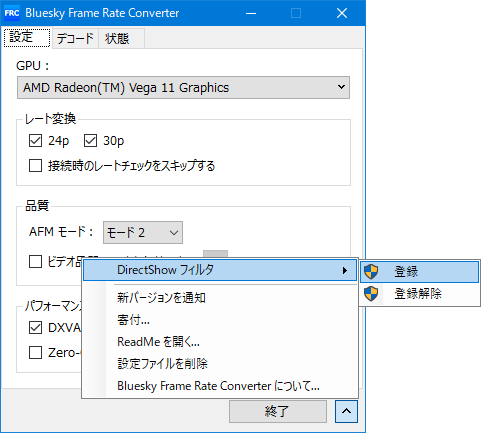The width and height of the screenshot is (481, 433).
Task: Click the 品質 group label
Action: [37, 206]
